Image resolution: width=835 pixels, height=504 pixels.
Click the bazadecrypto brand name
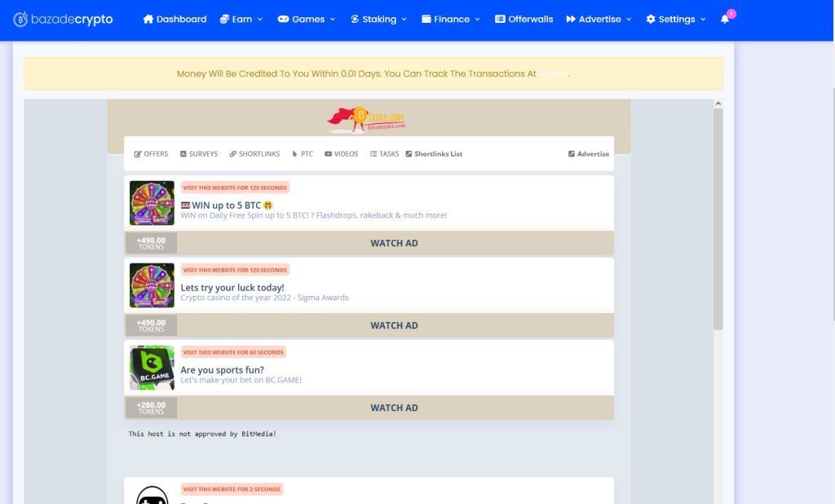pos(72,20)
